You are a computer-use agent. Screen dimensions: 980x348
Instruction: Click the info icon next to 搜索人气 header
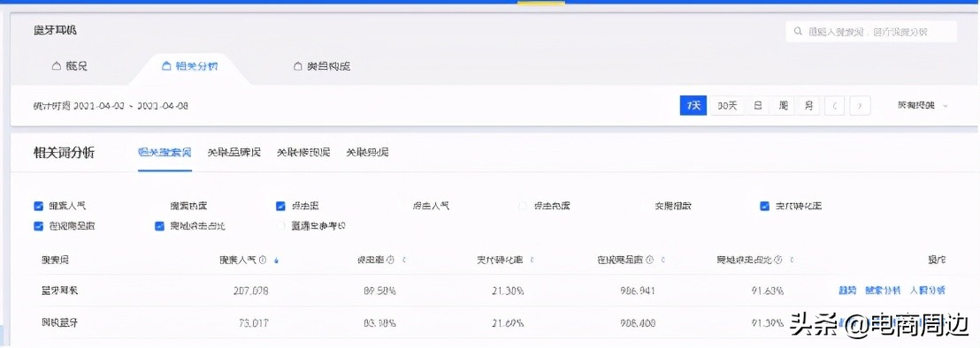pyautogui.click(x=263, y=260)
